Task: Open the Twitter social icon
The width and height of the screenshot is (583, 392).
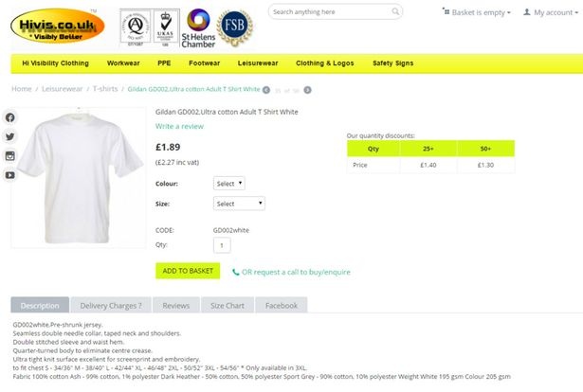Action: (9, 136)
